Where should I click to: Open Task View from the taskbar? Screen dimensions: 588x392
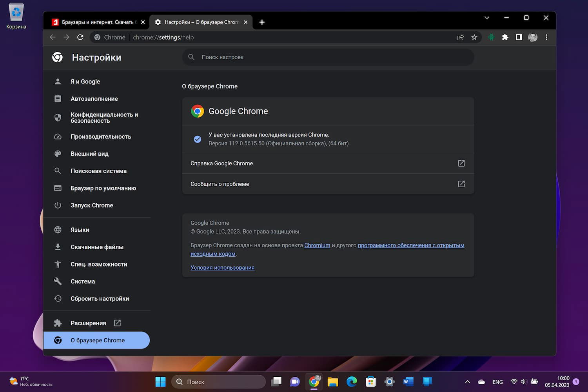(276, 381)
